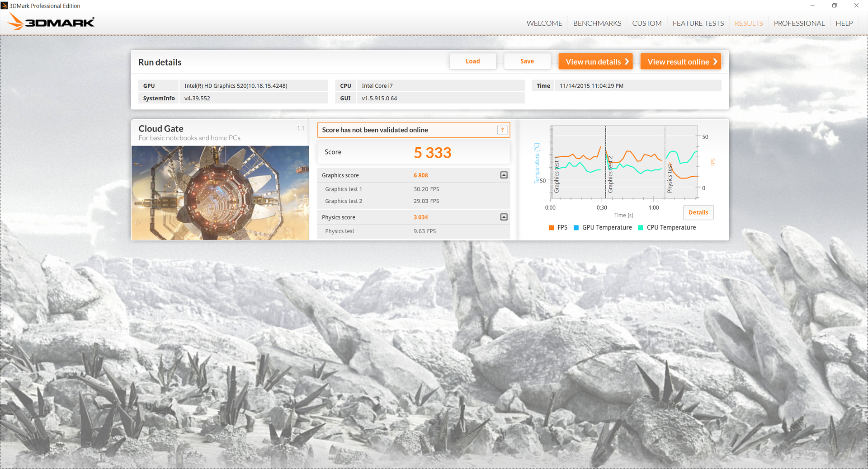The height and width of the screenshot is (469, 868).
Task: Minimize the 3DMark window
Action: point(812,5)
